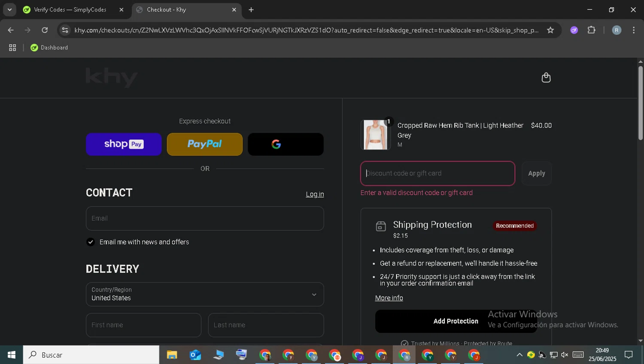Bookmark this page with the star icon
This screenshot has width=644, height=364.
[550, 30]
